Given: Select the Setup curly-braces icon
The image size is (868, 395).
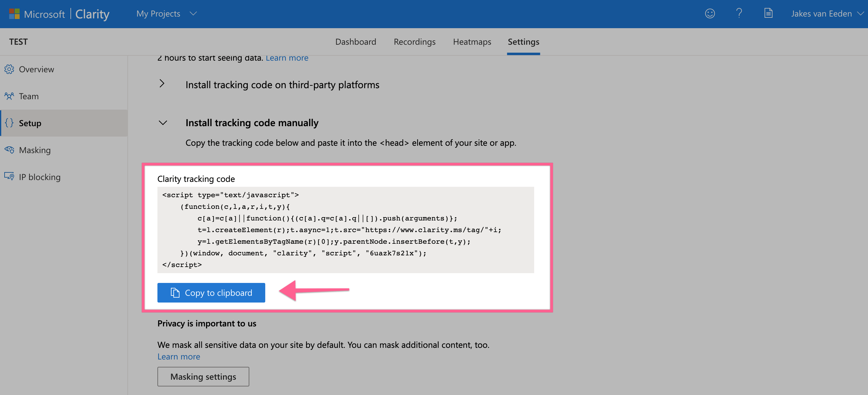Looking at the screenshot, I should pos(9,123).
